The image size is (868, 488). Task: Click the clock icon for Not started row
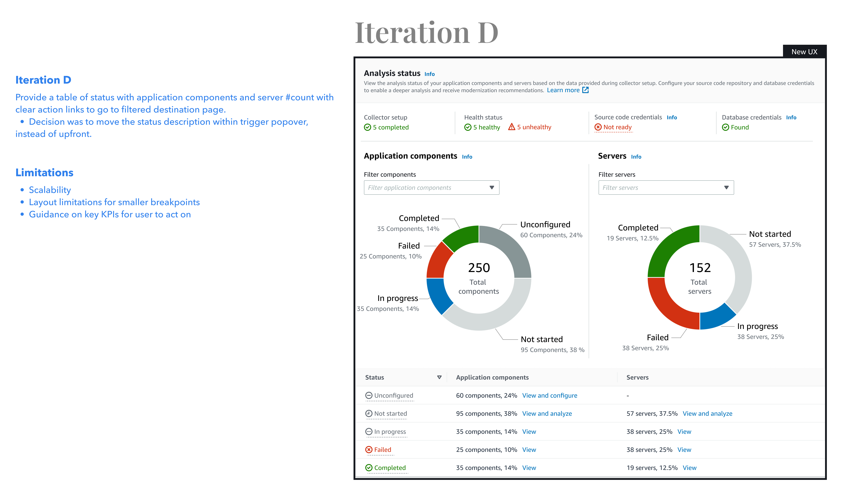coord(369,414)
